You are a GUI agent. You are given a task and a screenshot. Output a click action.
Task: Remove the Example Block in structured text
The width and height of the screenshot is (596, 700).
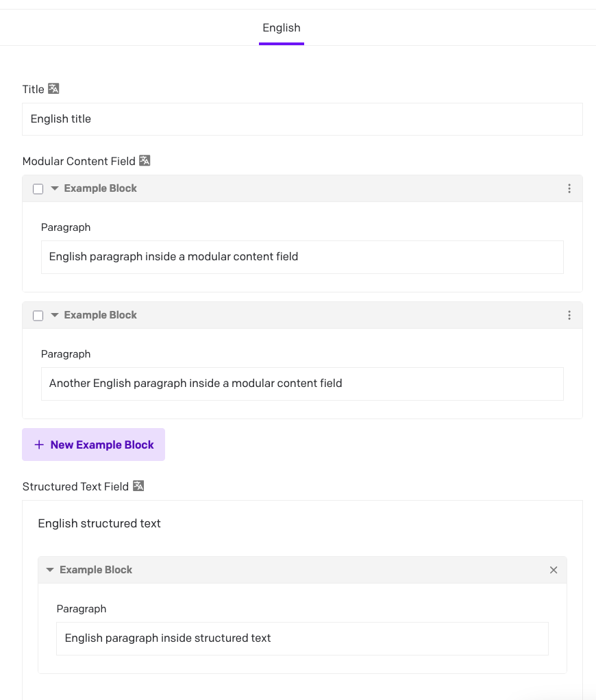pos(554,570)
